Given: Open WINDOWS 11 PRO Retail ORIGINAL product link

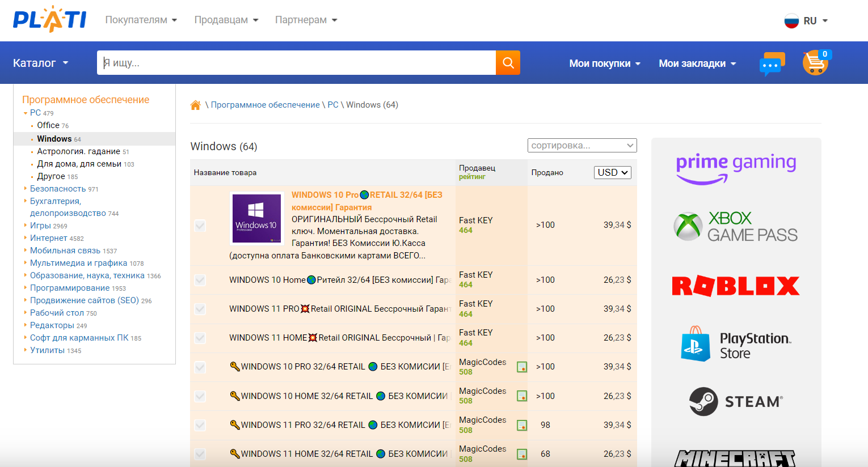Looking at the screenshot, I should (x=340, y=309).
